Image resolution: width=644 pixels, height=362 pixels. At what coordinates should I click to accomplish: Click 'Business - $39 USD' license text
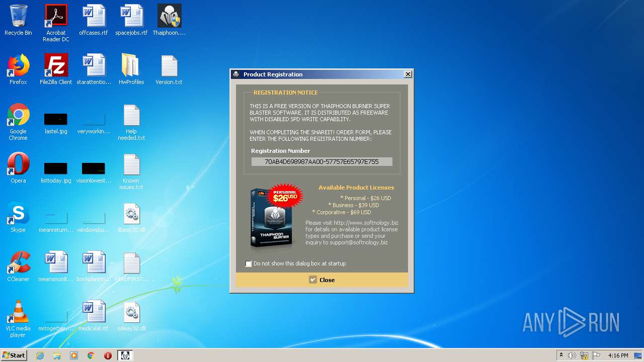tap(354, 205)
